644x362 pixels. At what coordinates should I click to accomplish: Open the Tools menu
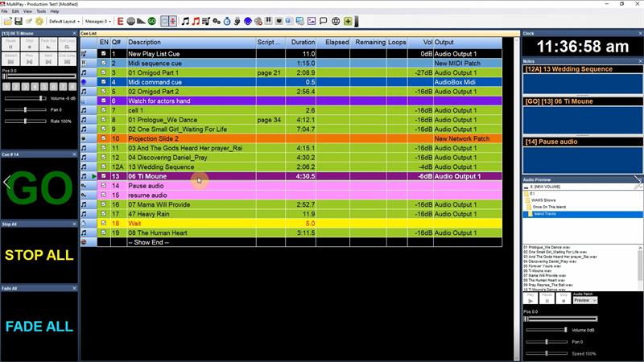coord(39,11)
